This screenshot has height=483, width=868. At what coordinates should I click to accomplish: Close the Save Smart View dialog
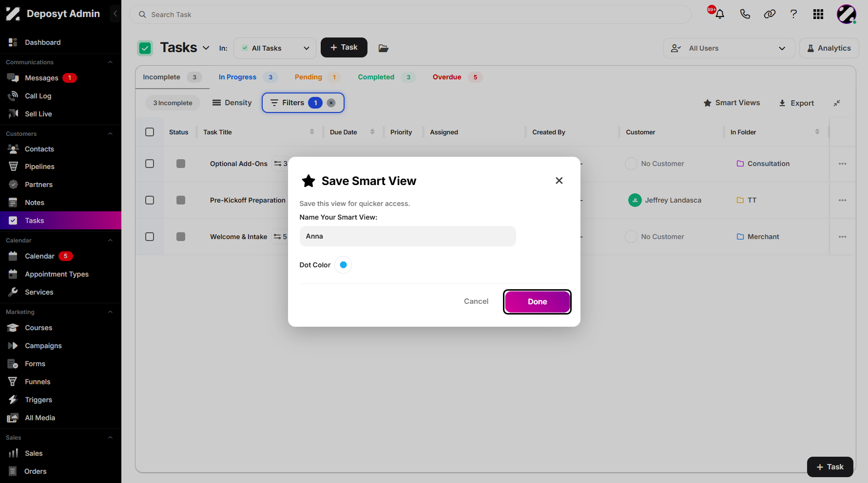pos(559,181)
